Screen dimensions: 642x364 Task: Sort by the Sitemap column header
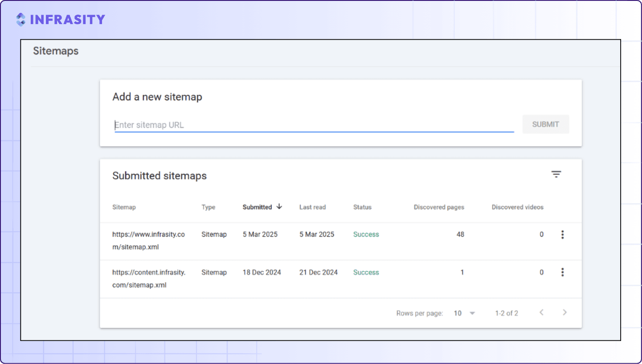[124, 207]
